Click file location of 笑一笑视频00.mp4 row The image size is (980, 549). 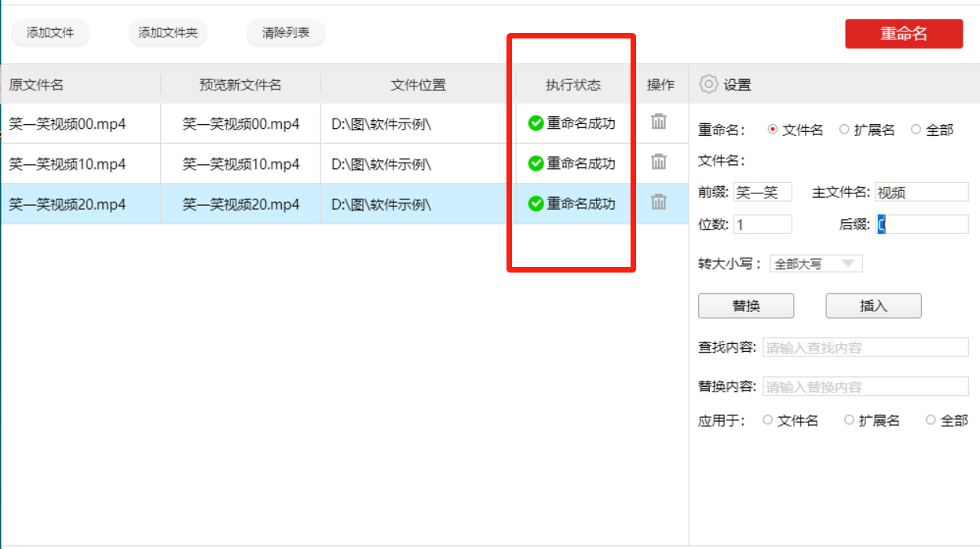click(382, 124)
